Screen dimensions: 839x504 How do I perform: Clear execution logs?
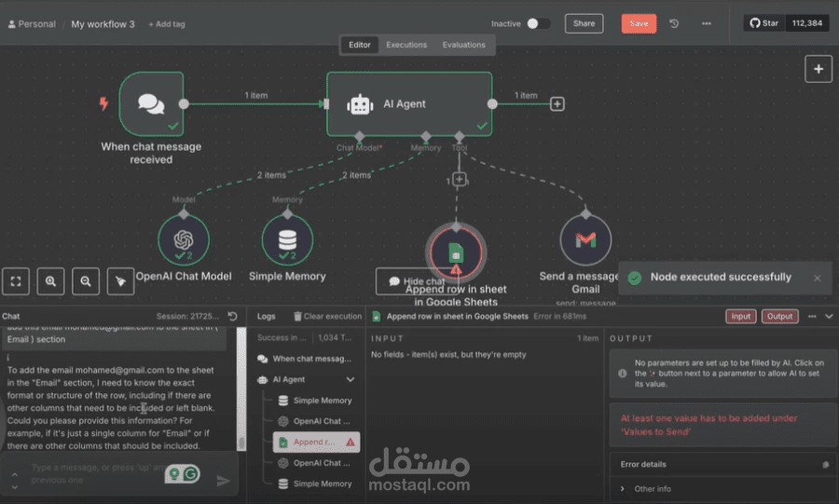click(x=327, y=317)
